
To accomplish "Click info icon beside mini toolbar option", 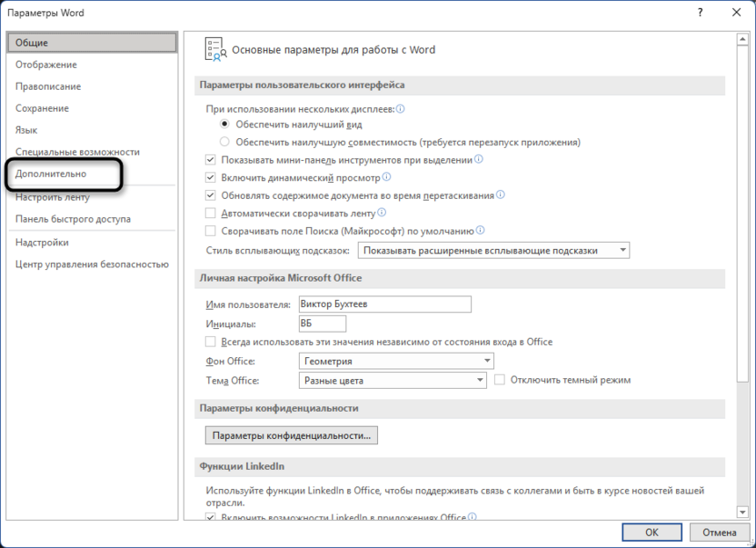I will point(478,159).
